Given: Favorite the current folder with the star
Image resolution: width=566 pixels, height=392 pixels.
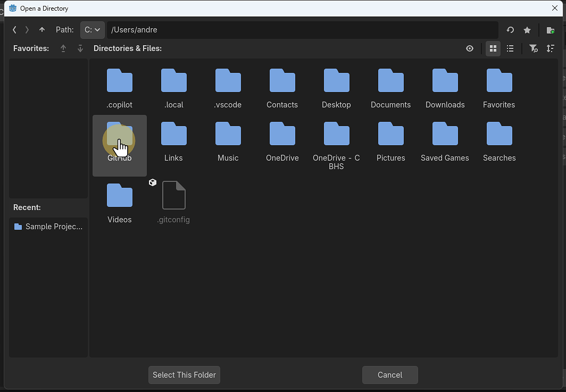Looking at the screenshot, I should (527, 30).
